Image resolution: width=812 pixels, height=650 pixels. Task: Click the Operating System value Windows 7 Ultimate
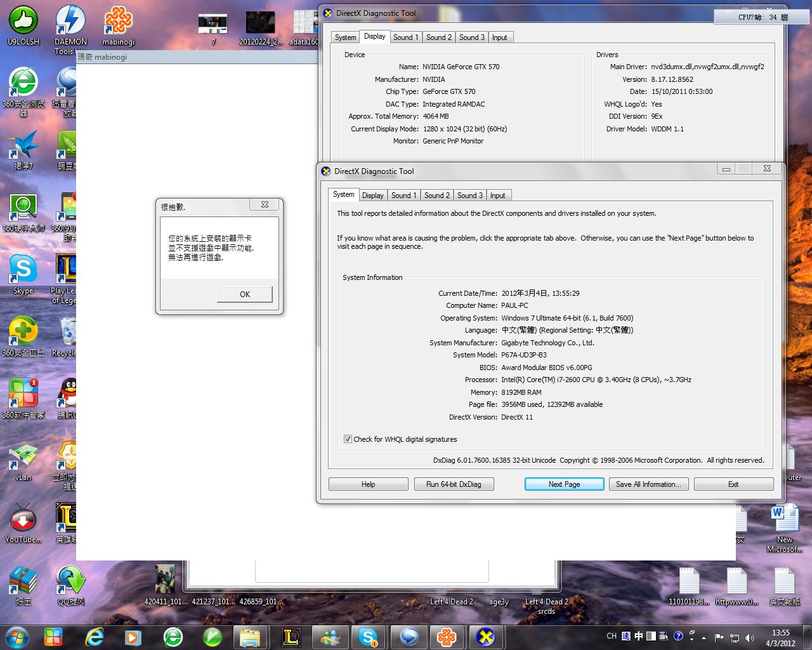pos(567,318)
